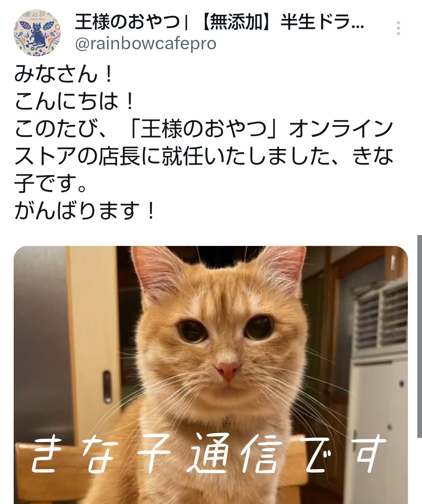Tap the こんにちは！ line of text
The height and width of the screenshot is (504, 422).
tap(75, 102)
